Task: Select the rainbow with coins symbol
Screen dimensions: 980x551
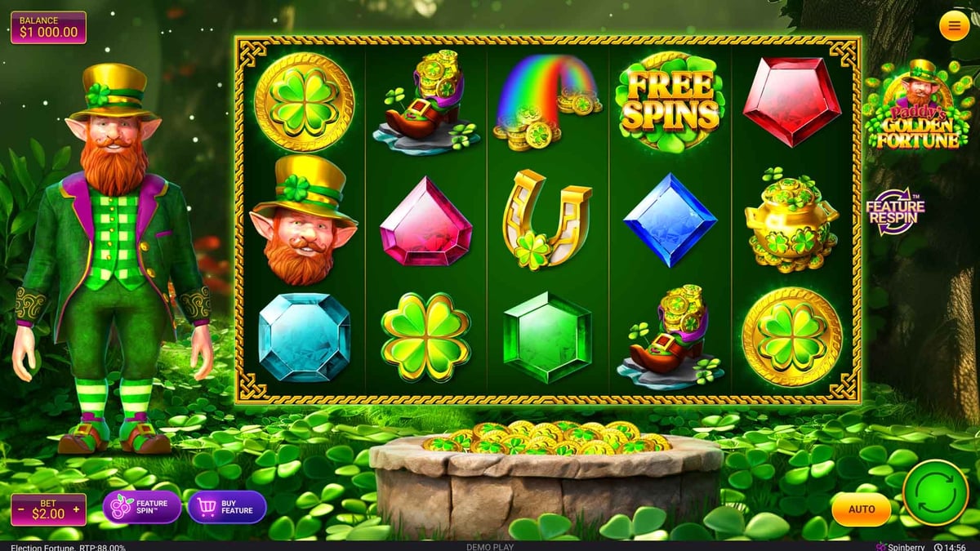Action: coord(546,101)
